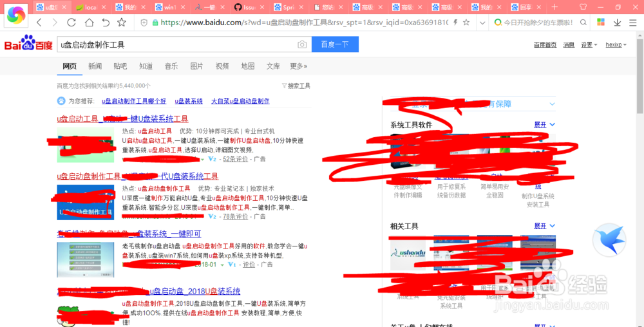Click the camera image-search icon
The width and height of the screenshot is (644, 327).
pos(302,44)
